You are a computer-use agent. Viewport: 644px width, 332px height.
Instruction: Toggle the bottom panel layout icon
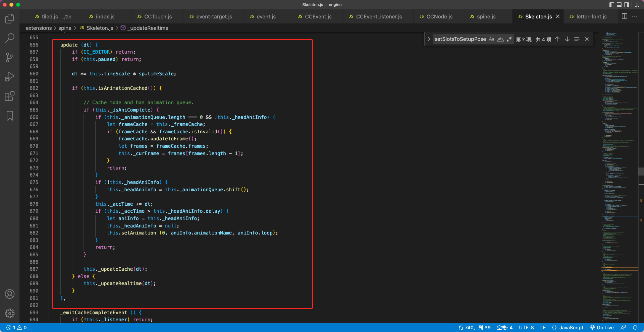click(619, 5)
